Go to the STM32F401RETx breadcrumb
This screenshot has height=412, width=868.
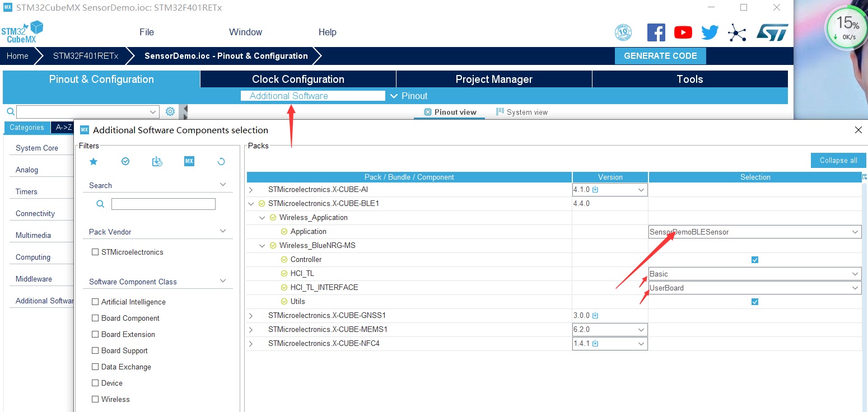click(x=86, y=56)
